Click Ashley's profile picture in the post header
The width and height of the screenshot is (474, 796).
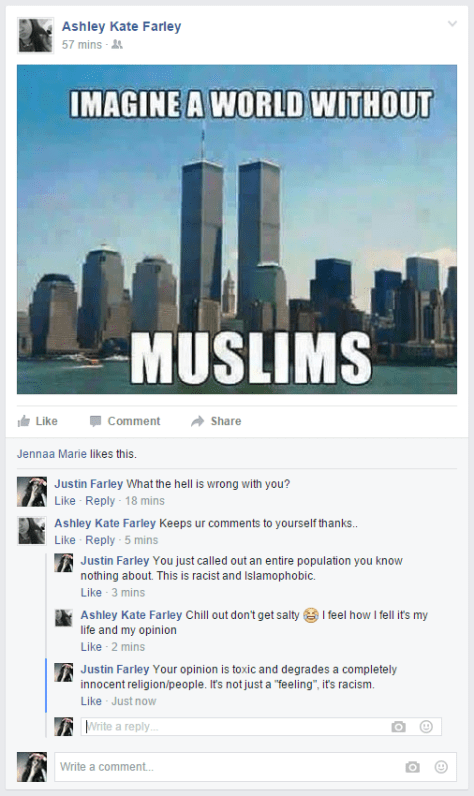pyautogui.click(x=35, y=35)
